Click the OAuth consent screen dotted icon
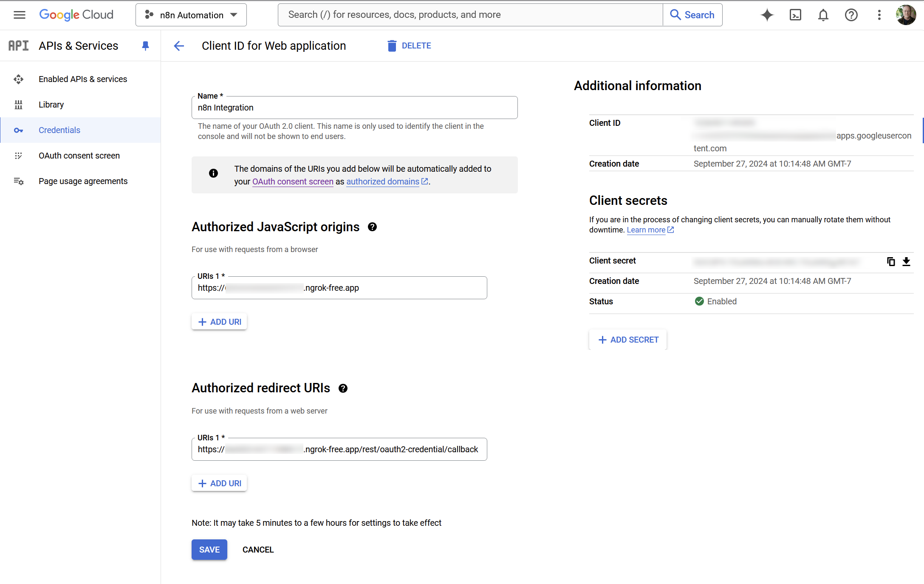Image resolution: width=924 pixels, height=584 pixels. (x=18, y=156)
